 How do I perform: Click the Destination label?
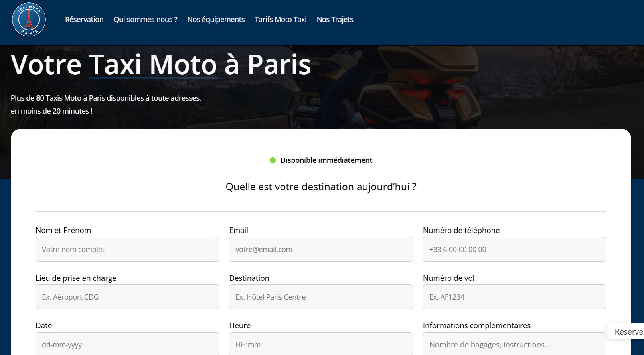tap(249, 278)
